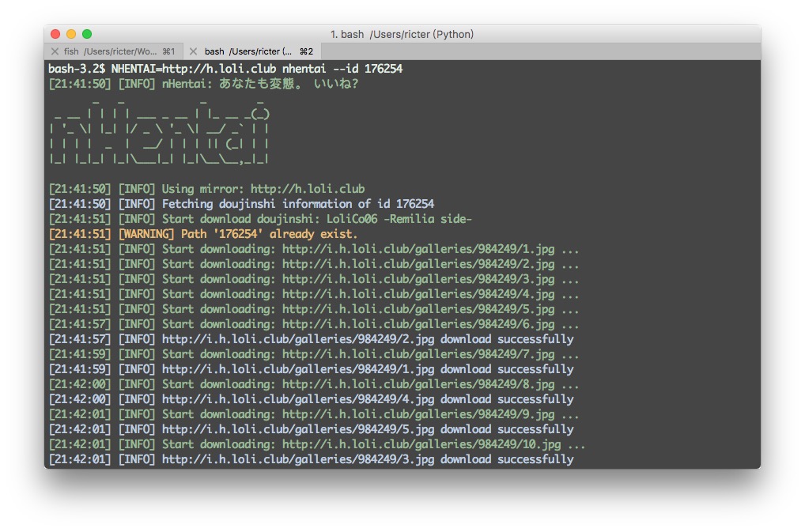The width and height of the screenshot is (805, 532).
Task: Close the bash tab with its X
Action: point(194,51)
